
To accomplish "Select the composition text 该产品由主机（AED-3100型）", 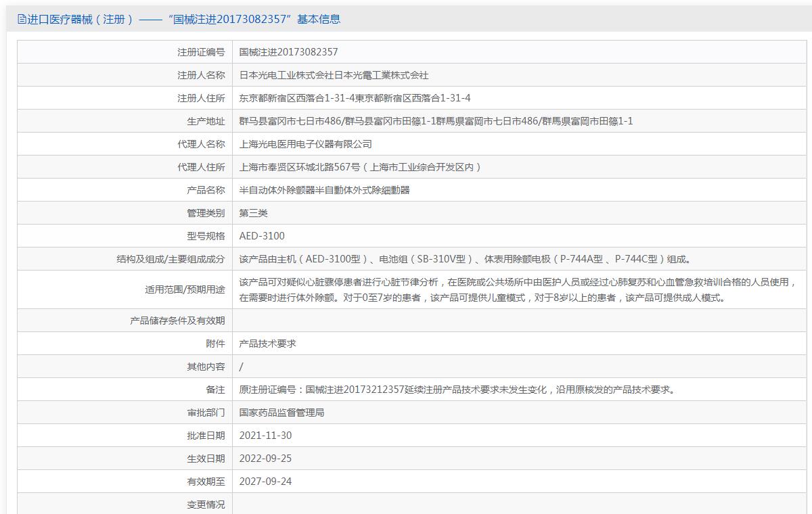I will coord(304,259).
